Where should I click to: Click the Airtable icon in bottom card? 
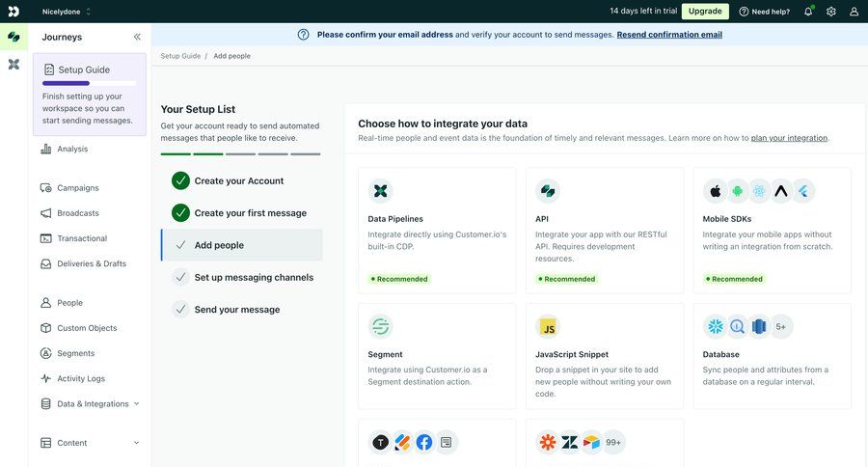591,442
